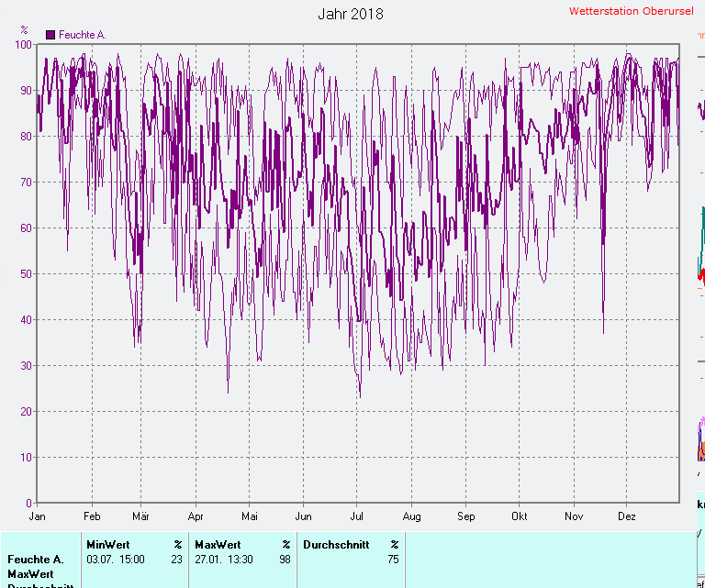Click the 'MaxWert' row label at left

point(30,574)
